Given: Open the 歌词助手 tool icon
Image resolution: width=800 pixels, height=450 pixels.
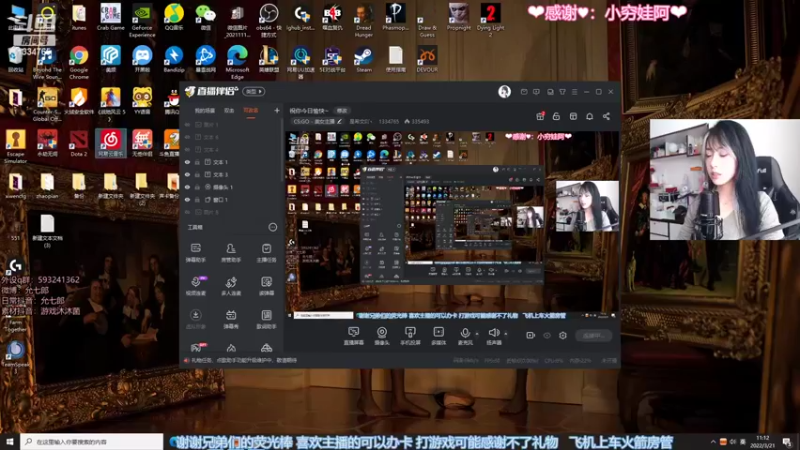Looking at the screenshot, I should [266, 319].
